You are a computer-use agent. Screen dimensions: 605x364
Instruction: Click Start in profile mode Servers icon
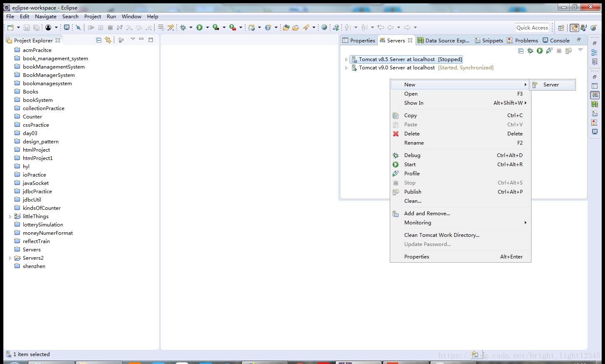(x=549, y=51)
